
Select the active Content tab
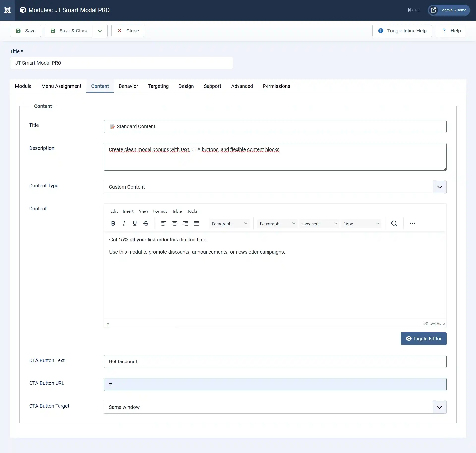tap(100, 86)
